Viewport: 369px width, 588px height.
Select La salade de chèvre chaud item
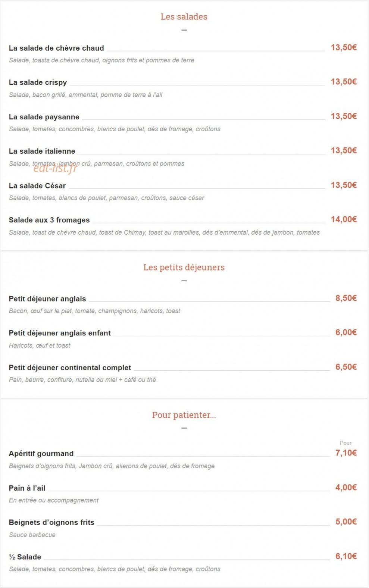(56, 48)
